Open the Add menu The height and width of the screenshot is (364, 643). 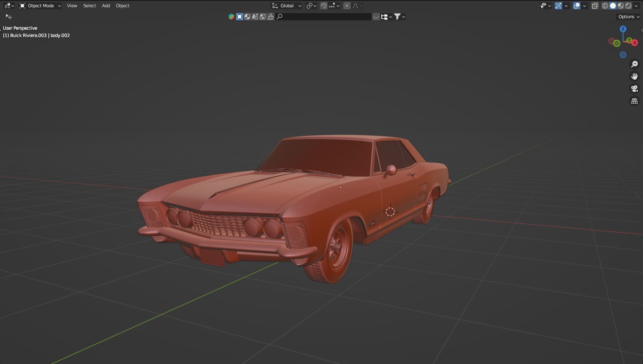(106, 6)
